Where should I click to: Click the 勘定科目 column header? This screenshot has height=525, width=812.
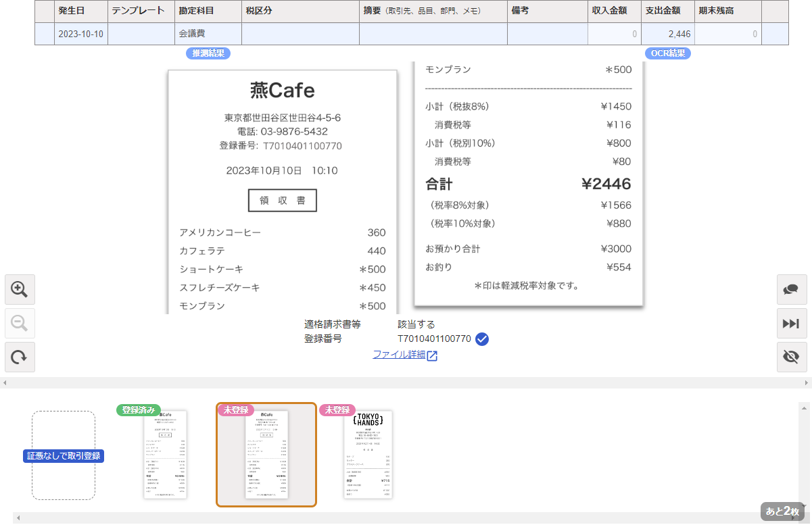coord(208,11)
